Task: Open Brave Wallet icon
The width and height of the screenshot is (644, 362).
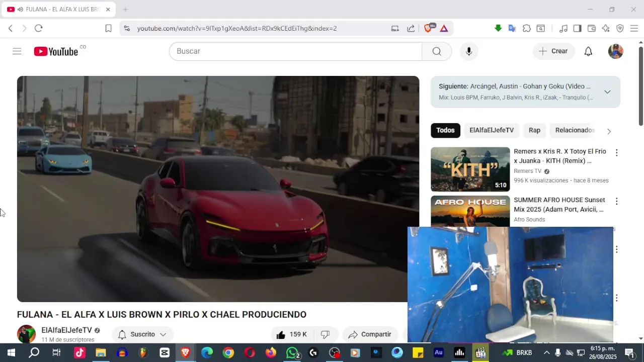Action: [x=592, y=28]
